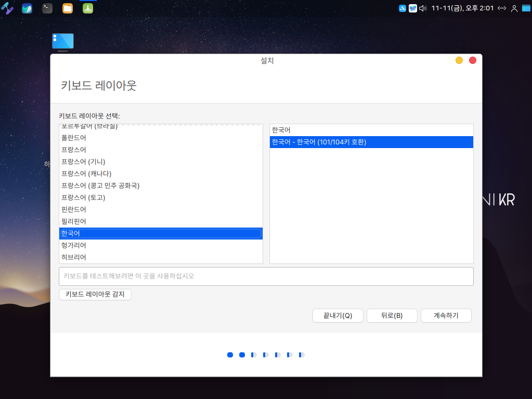Launch the whale browser from the panel

27,8
